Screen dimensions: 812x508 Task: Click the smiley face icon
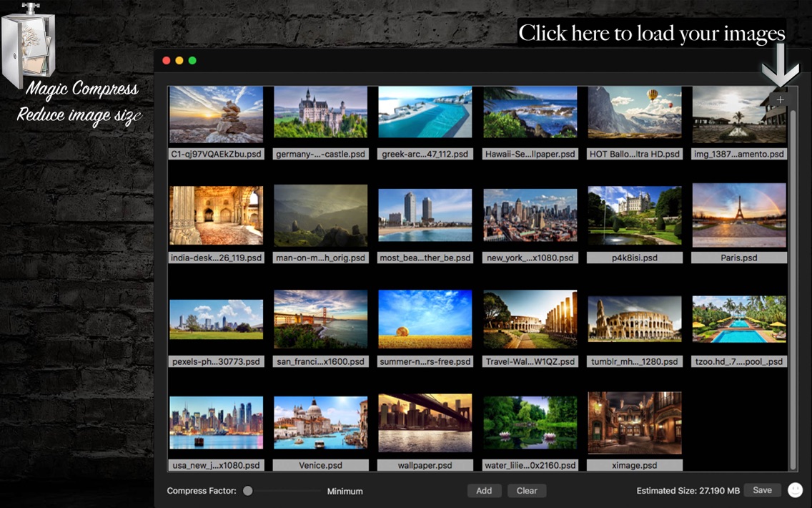point(795,490)
